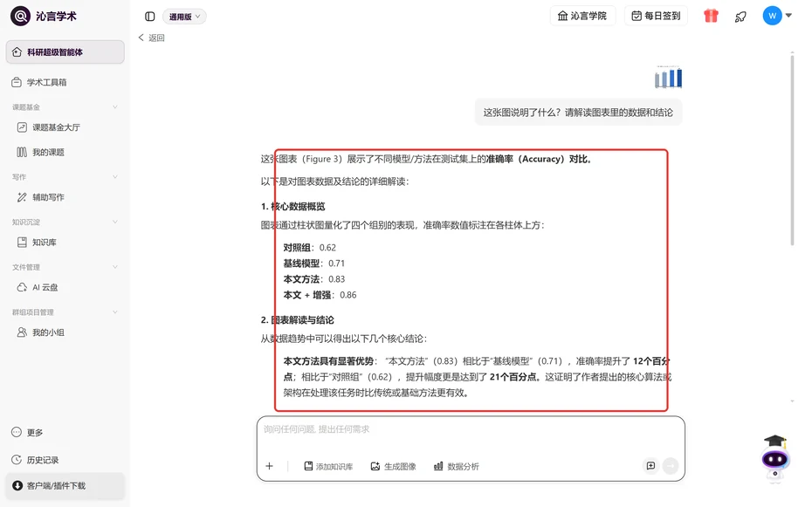Click the chat vertical scrollbar

point(792,149)
